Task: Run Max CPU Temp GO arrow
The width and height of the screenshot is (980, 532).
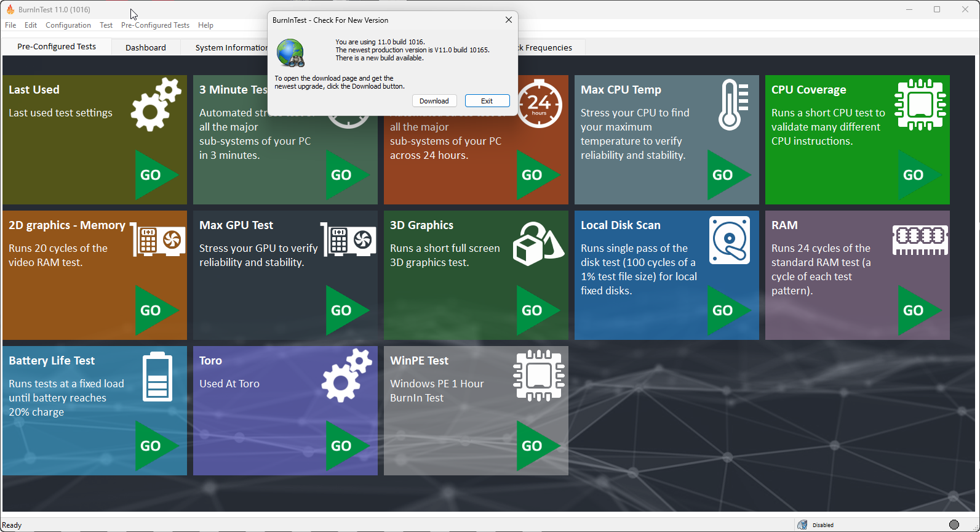Action: point(729,175)
